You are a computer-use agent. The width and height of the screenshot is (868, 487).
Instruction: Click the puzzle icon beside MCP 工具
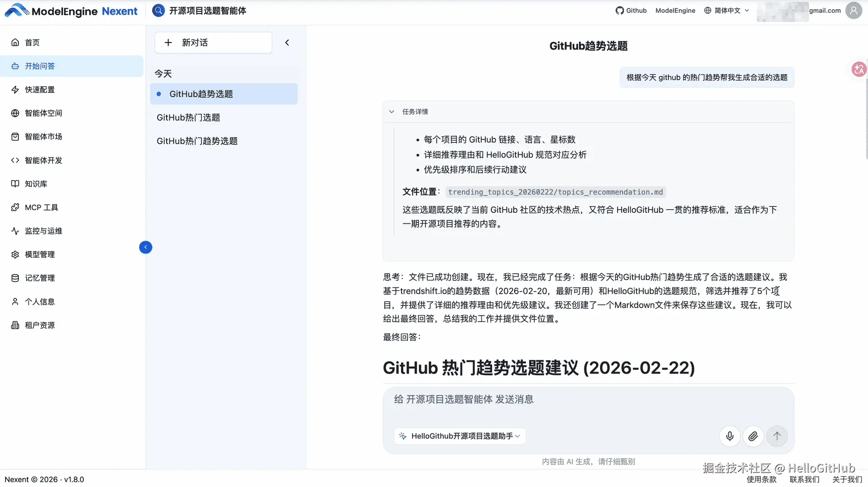click(x=15, y=207)
